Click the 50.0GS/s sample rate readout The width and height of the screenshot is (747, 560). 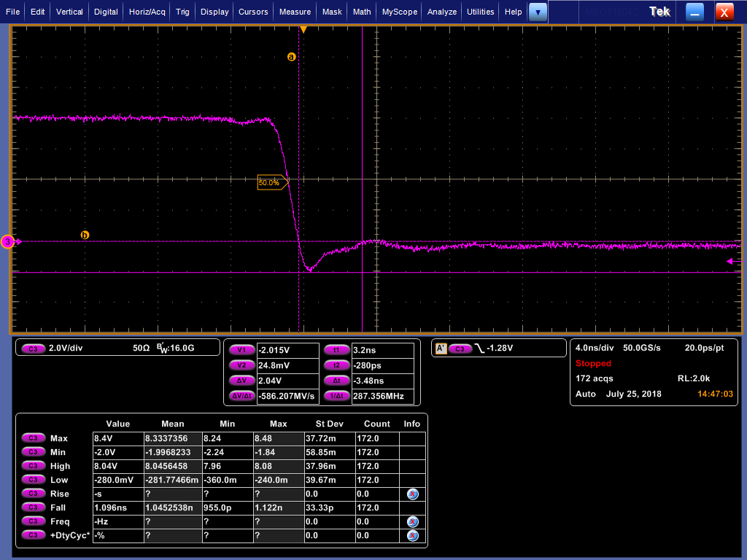point(642,348)
